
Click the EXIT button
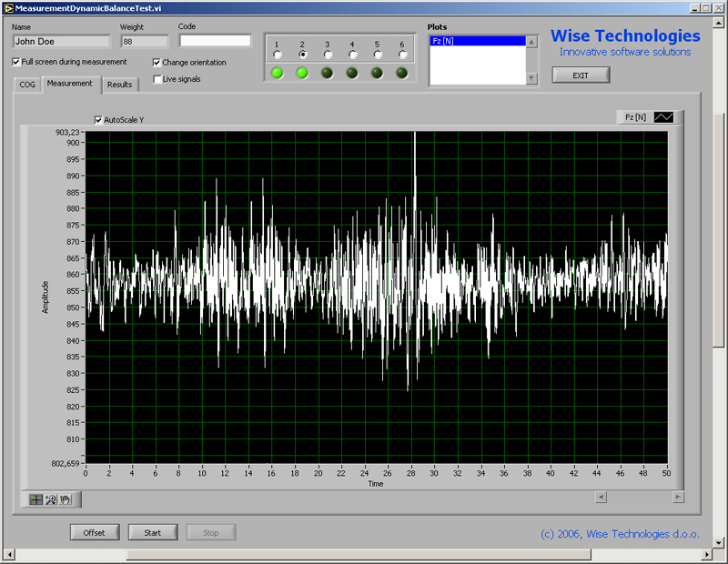coord(581,76)
